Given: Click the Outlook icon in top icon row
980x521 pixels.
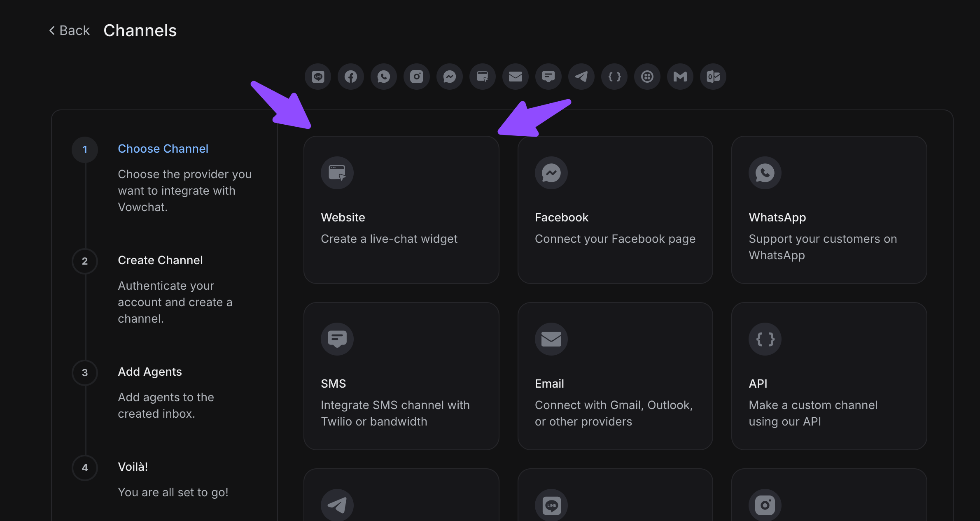Looking at the screenshot, I should click(713, 77).
